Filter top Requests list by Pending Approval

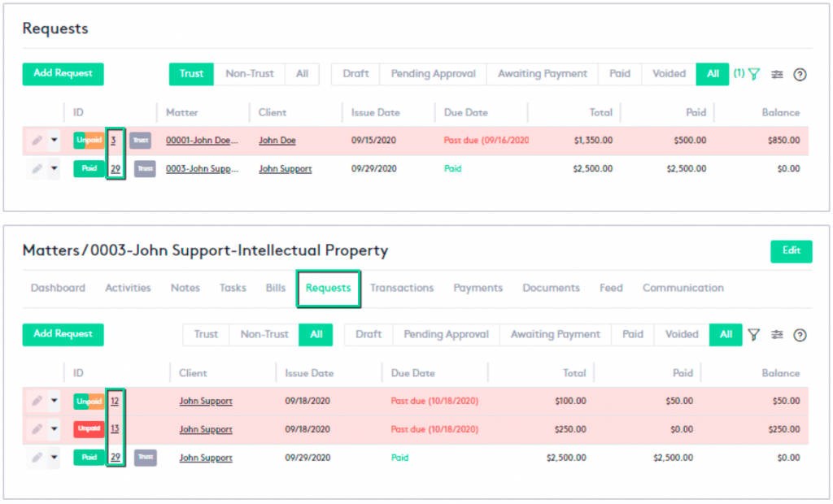(433, 74)
